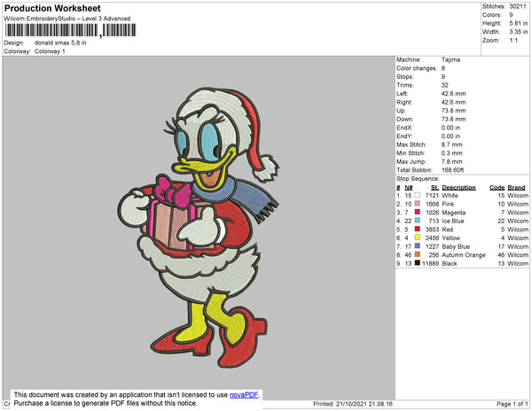Click the Stitches value 30211
Viewport: 532px width, 411px height.
click(518, 6)
